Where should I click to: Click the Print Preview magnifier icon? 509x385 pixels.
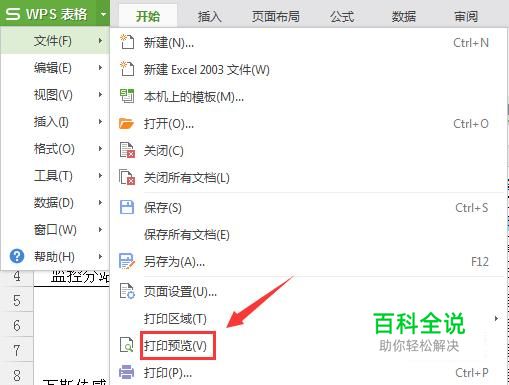(x=127, y=345)
